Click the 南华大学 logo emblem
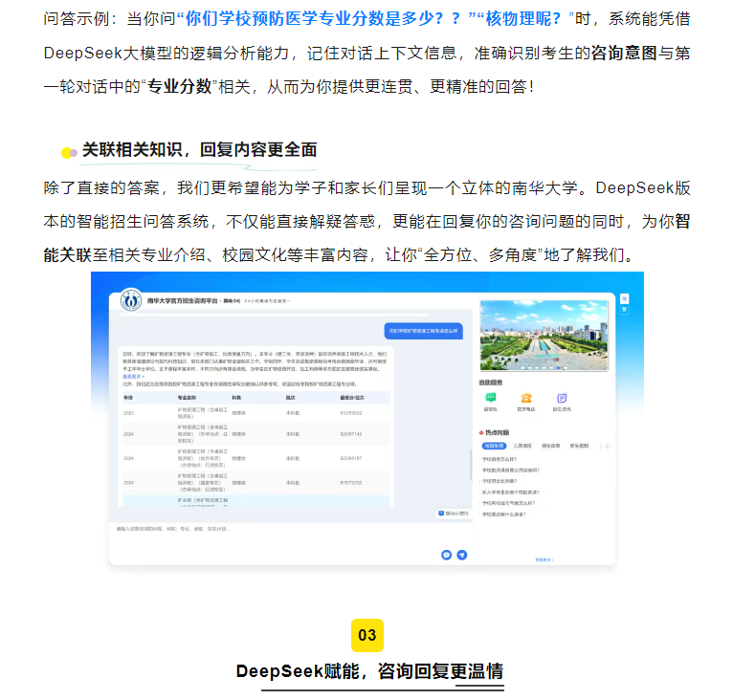The width and height of the screenshot is (733, 700). click(130, 300)
